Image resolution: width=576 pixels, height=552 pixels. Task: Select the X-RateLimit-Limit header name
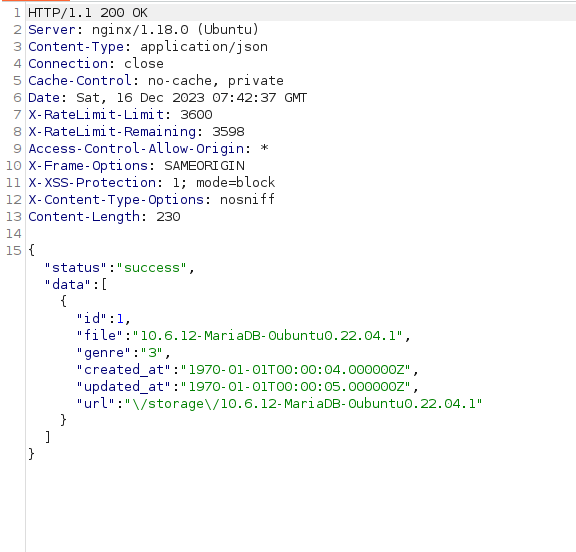(96, 115)
